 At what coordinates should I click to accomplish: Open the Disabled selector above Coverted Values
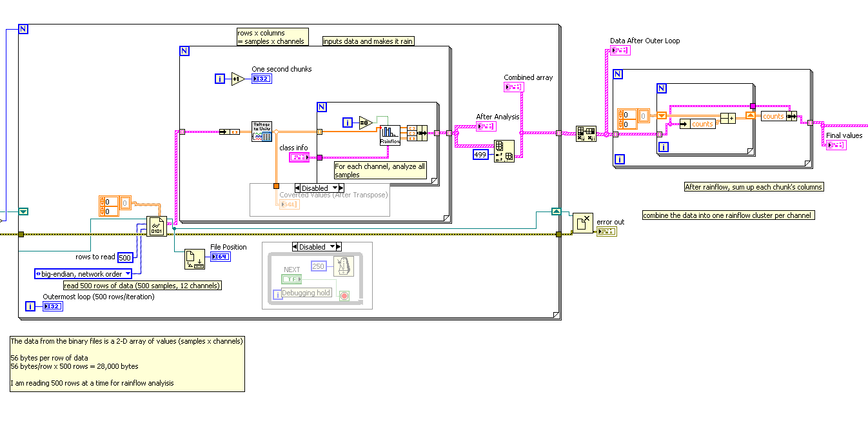click(319, 188)
